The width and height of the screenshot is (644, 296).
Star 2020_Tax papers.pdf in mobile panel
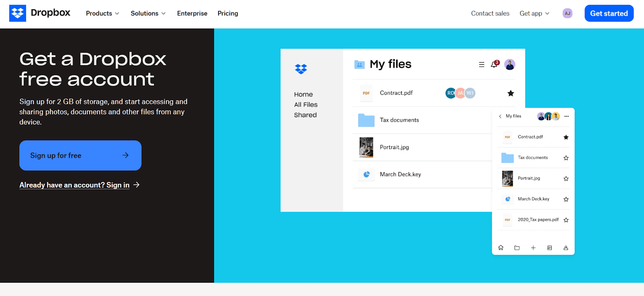point(566,220)
